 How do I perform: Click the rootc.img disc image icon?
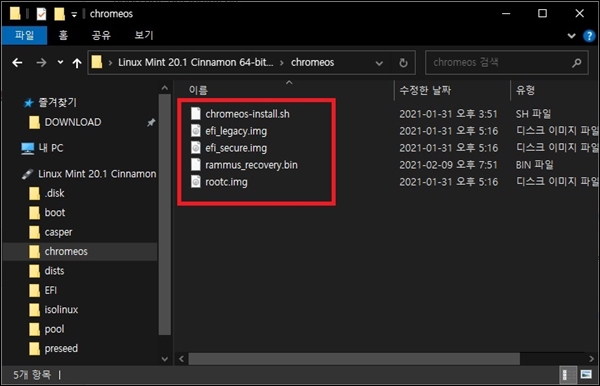pos(196,181)
